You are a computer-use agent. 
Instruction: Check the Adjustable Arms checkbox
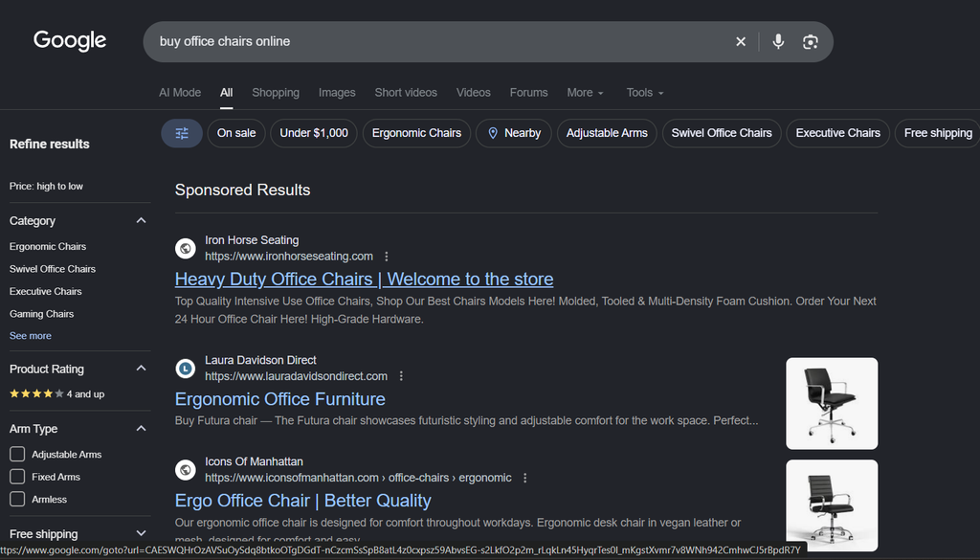pyautogui.click(x=17, y=454)
